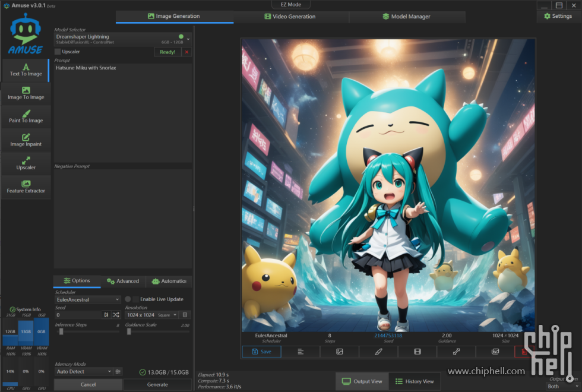This screenshot has height=392, width=582.
Task: Open the EulerAncestral scheduler dropdown
Action: point(88,299)
